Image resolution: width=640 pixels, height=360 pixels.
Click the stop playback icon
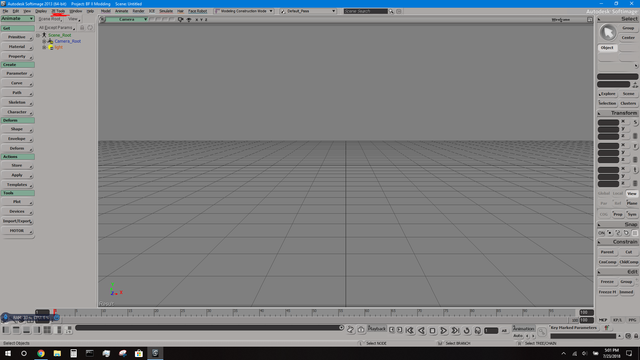[433, 331]
